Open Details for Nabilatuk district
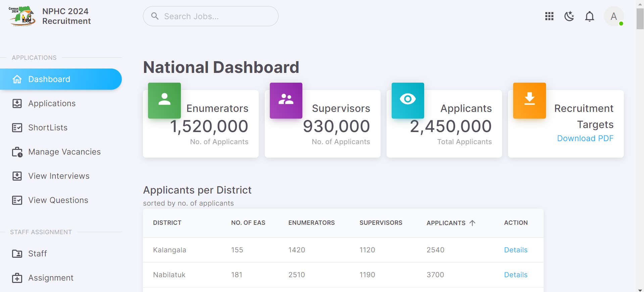 pyautogui.click(x=516, y=275)
